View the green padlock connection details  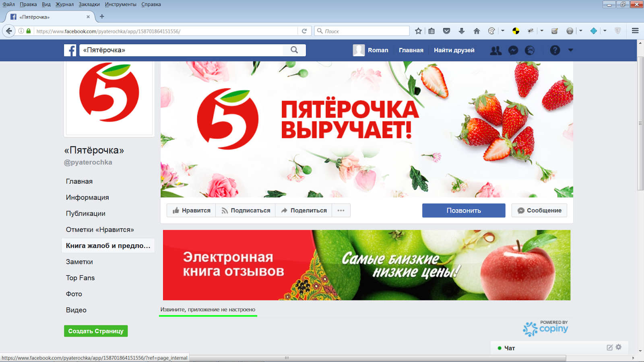click(29, 31)
